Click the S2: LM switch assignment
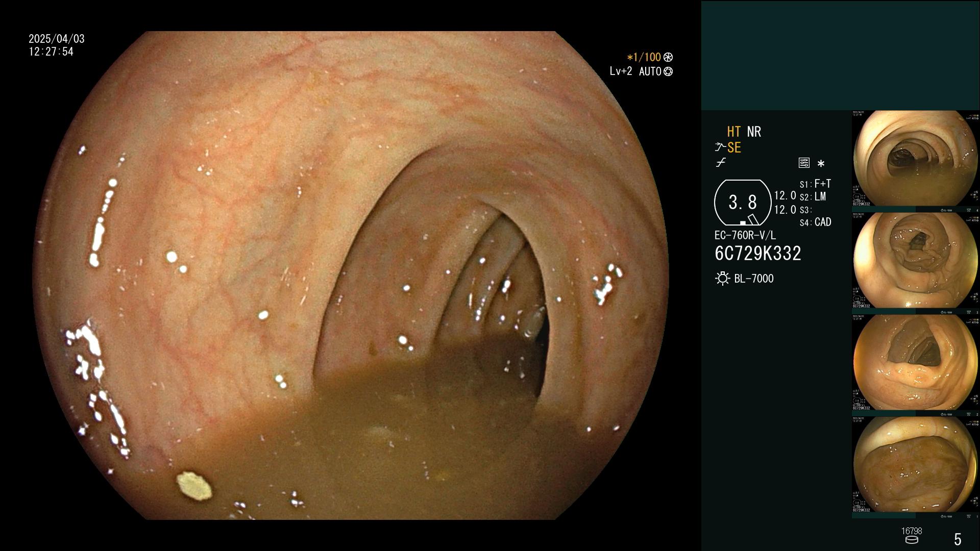 813,196
